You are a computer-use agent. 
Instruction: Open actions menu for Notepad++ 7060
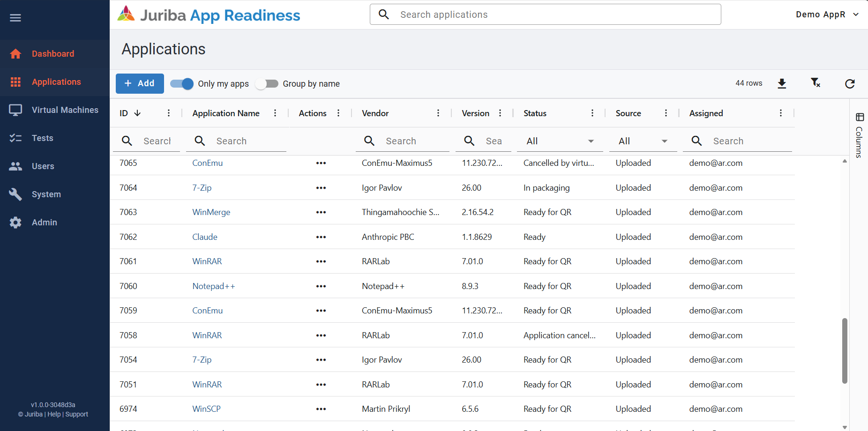321,286
